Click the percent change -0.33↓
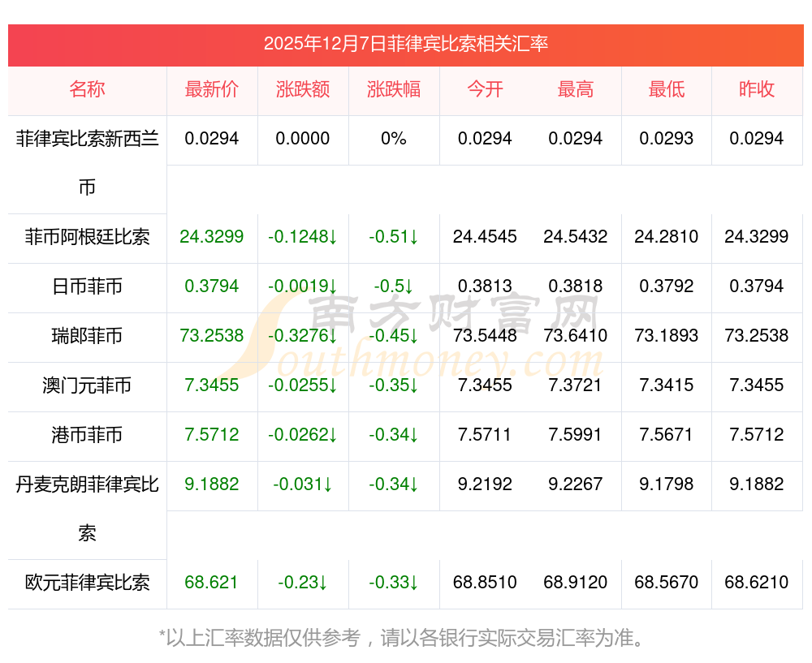Image resolution: width=812 pixels, height=663 pixels. pos(394,583)
